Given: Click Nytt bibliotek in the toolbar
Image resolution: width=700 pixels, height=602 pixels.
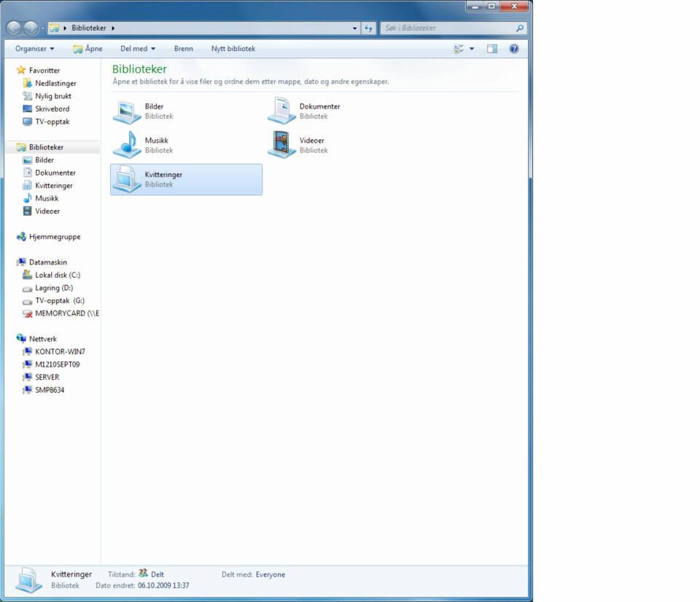Looking at the screenshot, I should pos(233,49).
